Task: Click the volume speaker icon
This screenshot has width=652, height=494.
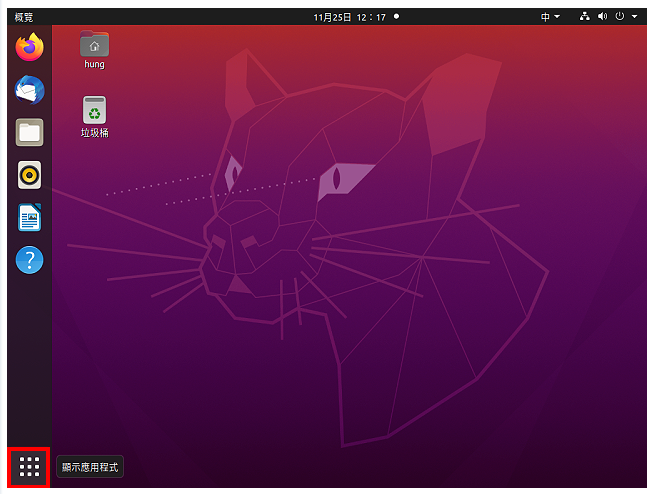Action: point(602,17)
